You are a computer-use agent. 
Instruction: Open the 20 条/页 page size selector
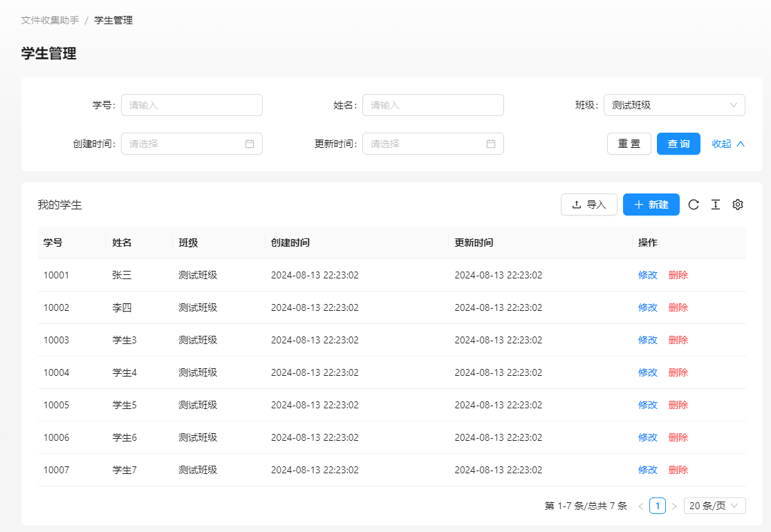pyautogui.click(x=714, y=506)
